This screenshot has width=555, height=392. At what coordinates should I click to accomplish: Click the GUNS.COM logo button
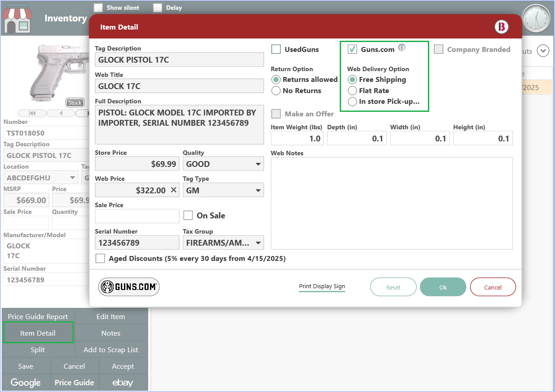pyautogui.click(x=129, y=287)
